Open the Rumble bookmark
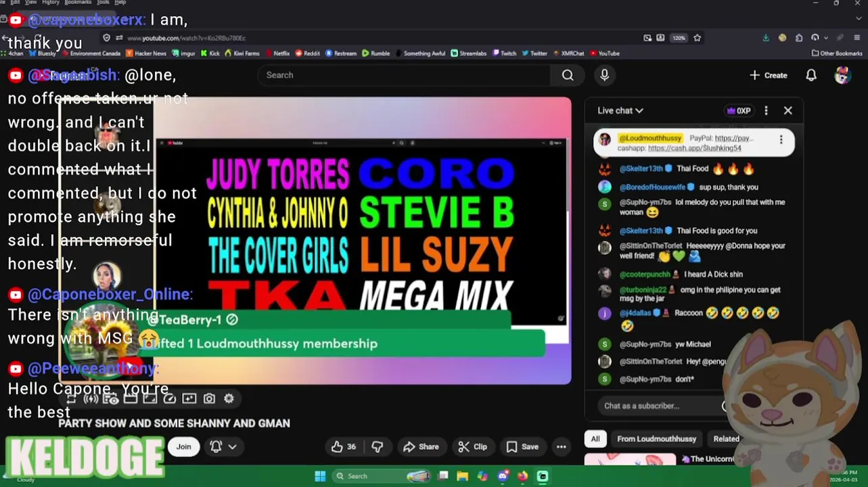The height and width of the screenshot is (487, 868). 375,53
